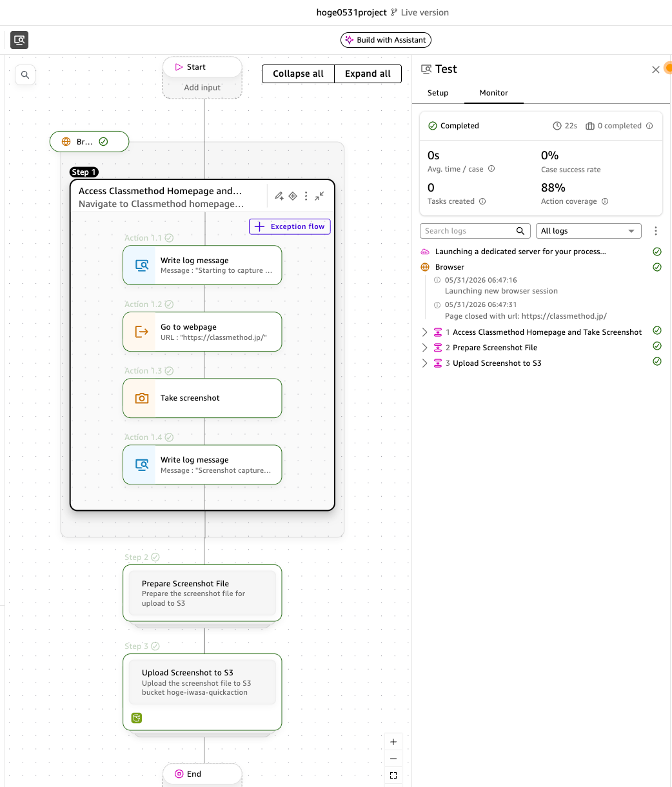Select the Go to webpage action
The image size is (672, 787).
pos(203,332)
